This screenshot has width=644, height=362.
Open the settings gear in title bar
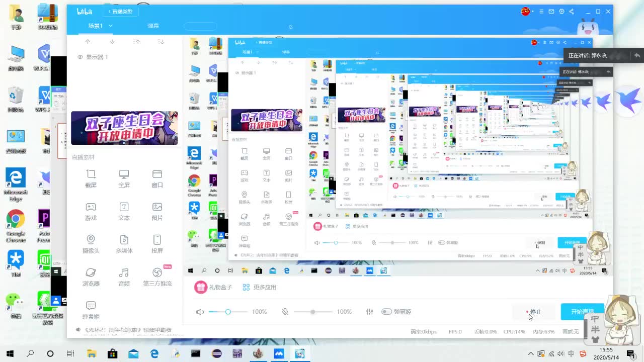tap(561, 12)
